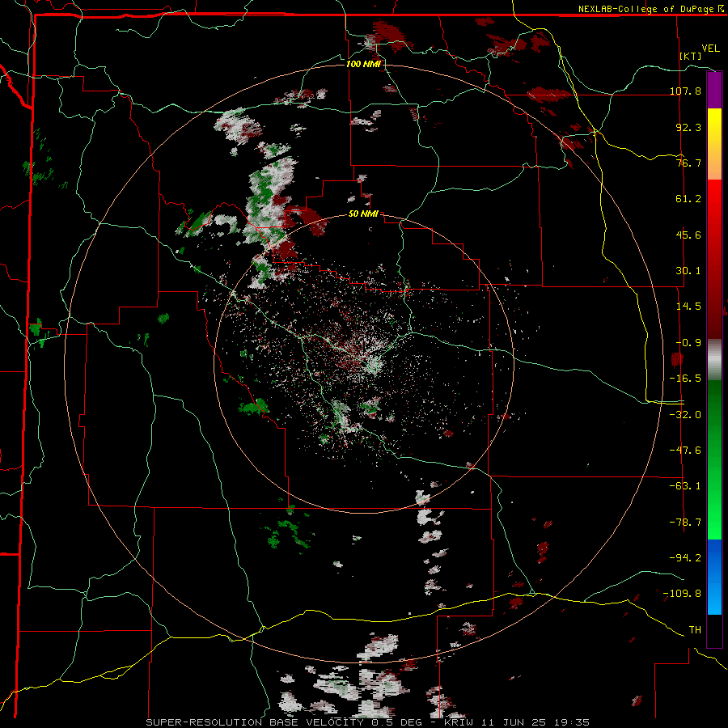This screenshot has width=728, height=728.
Task: Click the VEL legend title
Action: 710,49
